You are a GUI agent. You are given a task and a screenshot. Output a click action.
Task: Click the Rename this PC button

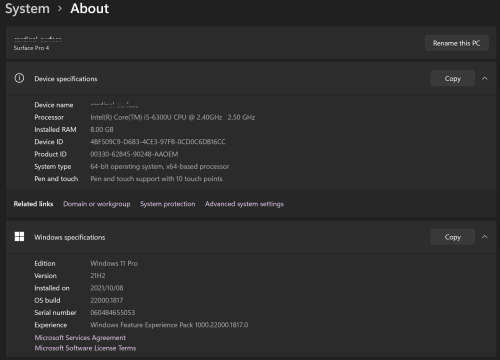456,43
